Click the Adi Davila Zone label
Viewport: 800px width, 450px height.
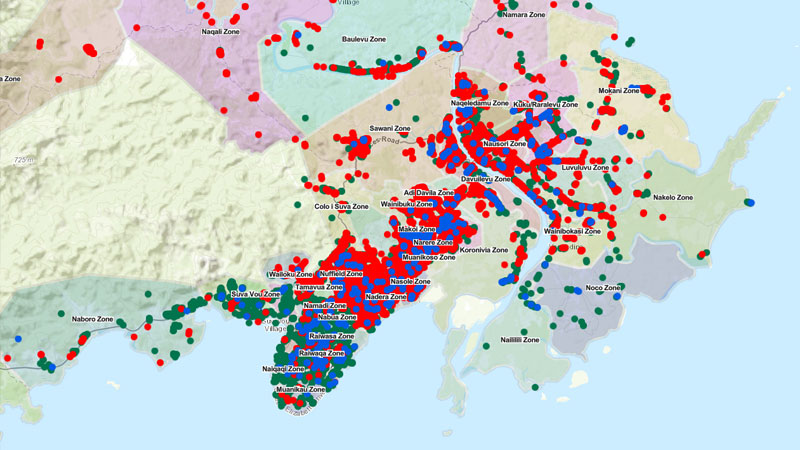pyautogui.click(x=429, y=191)
